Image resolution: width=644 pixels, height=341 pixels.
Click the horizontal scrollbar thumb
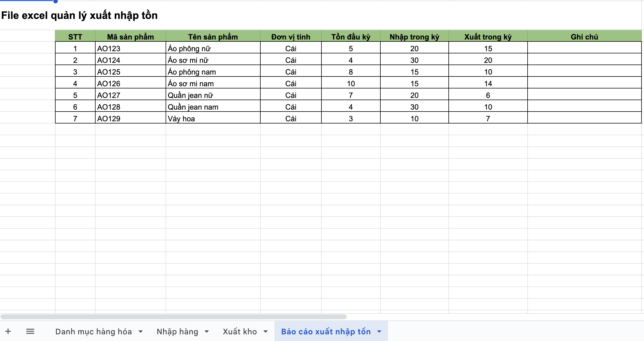[x=173, y=317]
